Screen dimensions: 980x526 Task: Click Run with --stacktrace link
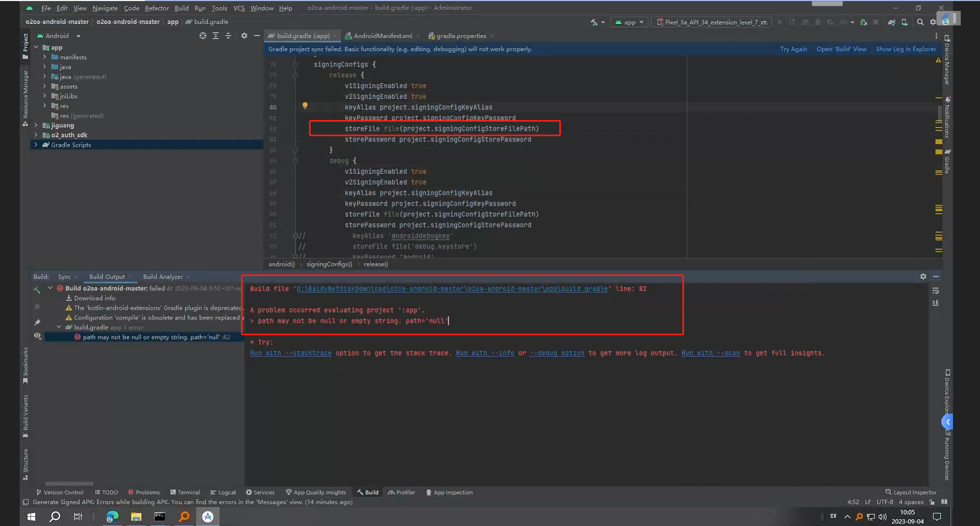pos(290,353)
